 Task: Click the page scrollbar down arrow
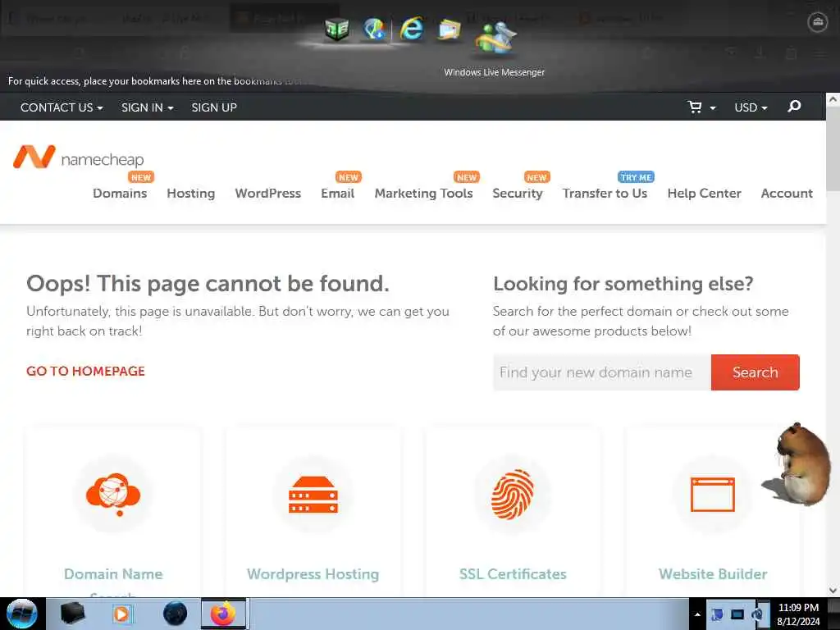[833, 591]
